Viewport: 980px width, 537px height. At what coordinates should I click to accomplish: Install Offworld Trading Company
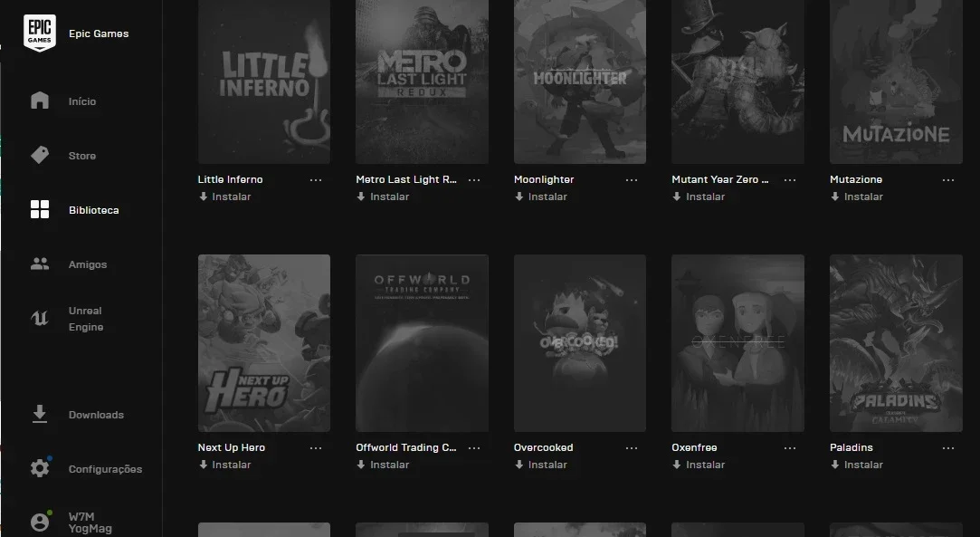383,465
